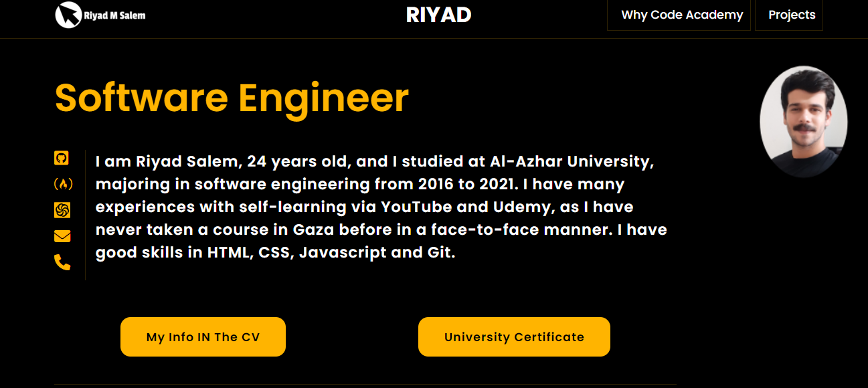Open the email envelope contact icon
The height and width of the screenshot is (388, 868).
tap(62, 235)
